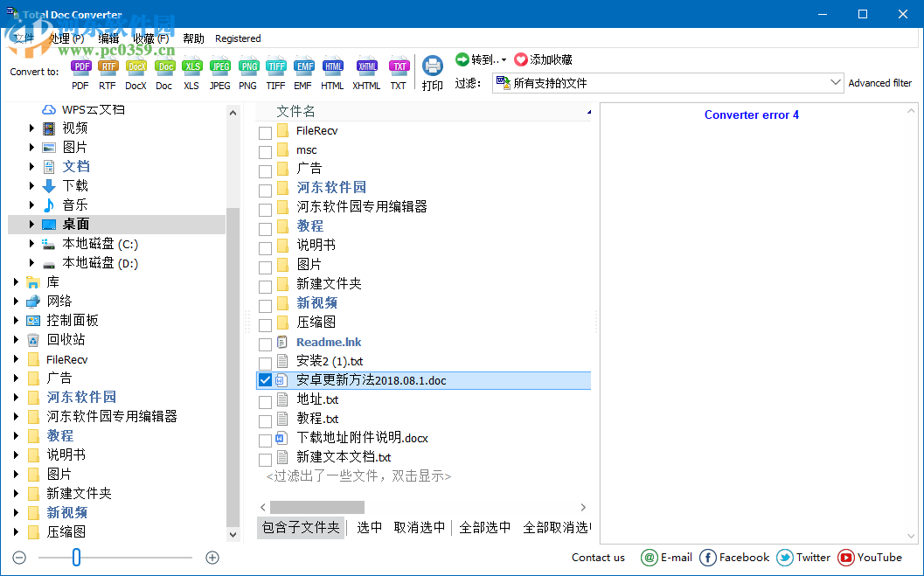Viewport: 924px width, 576px height.
Task: Expand the 本地磁盘 (C:) tree node
Action: click(x=31, y=243)
